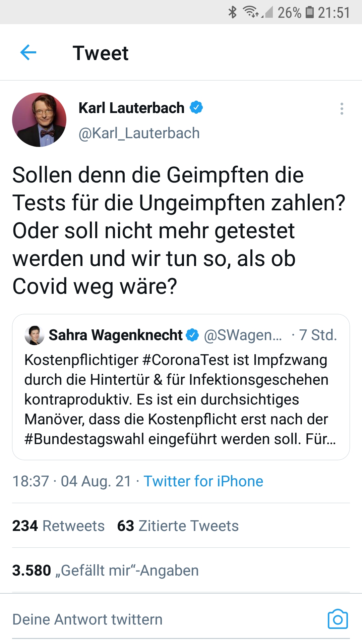View the 63 Zitierte Tweets list
Image resolution: width=362 pixels, height=644 pixels.
point(178,526)
